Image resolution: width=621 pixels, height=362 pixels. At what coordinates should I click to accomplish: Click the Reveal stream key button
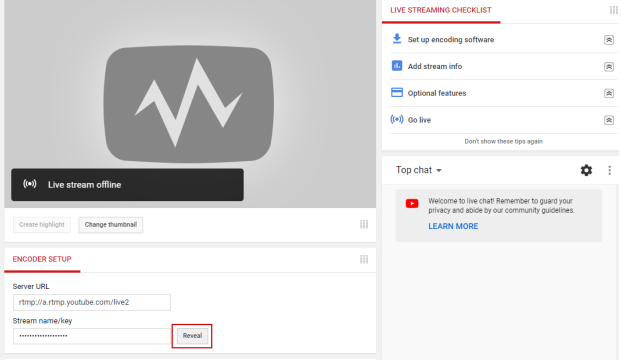(x=192, y=336)
